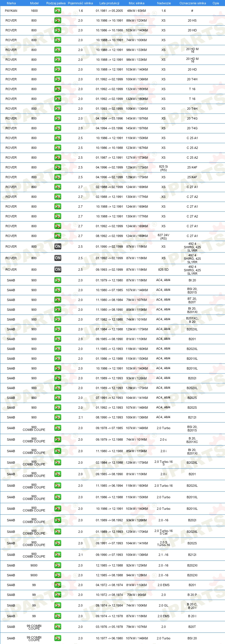The width and height of the screenshot is (225, 644).
Task: Click the petrol icon in the SAAB 99 04.1972 2.0 EMS row
Action: coord(58,585)
